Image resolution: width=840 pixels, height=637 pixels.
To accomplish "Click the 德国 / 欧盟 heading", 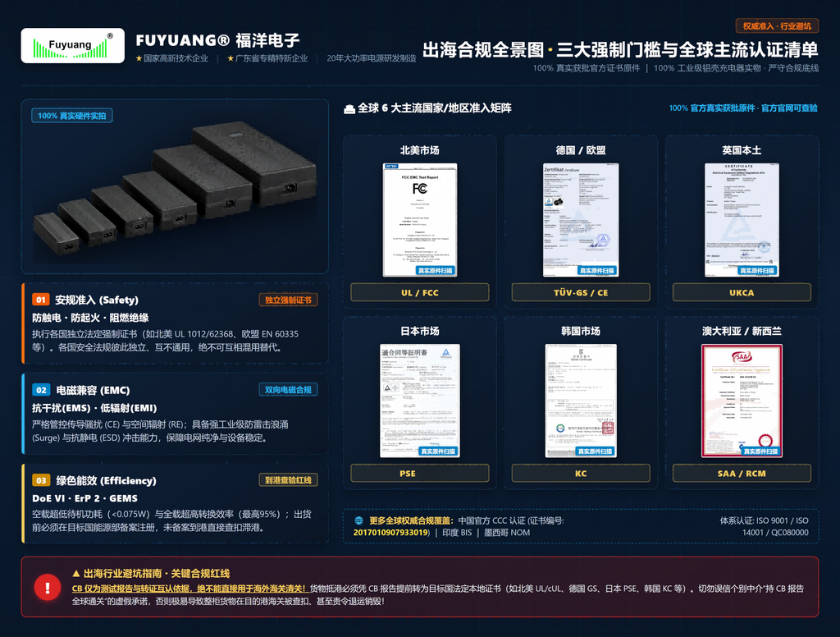I will (x=581, y=150).
